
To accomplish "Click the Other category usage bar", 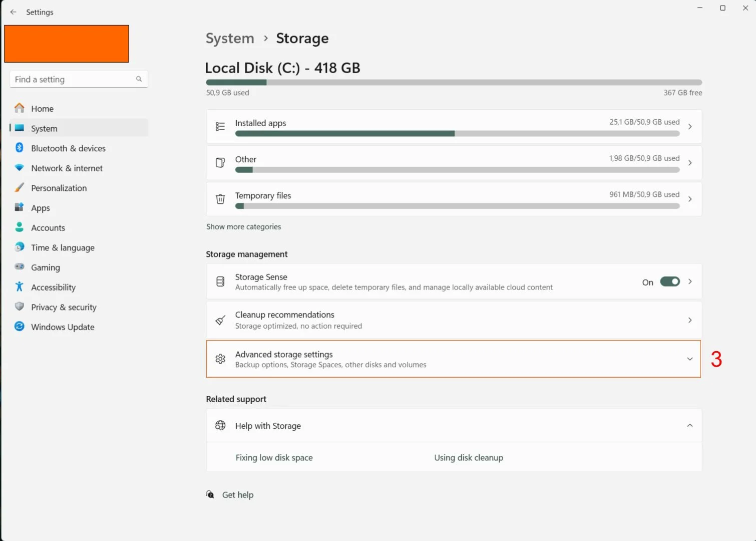I will click(458, 170).
